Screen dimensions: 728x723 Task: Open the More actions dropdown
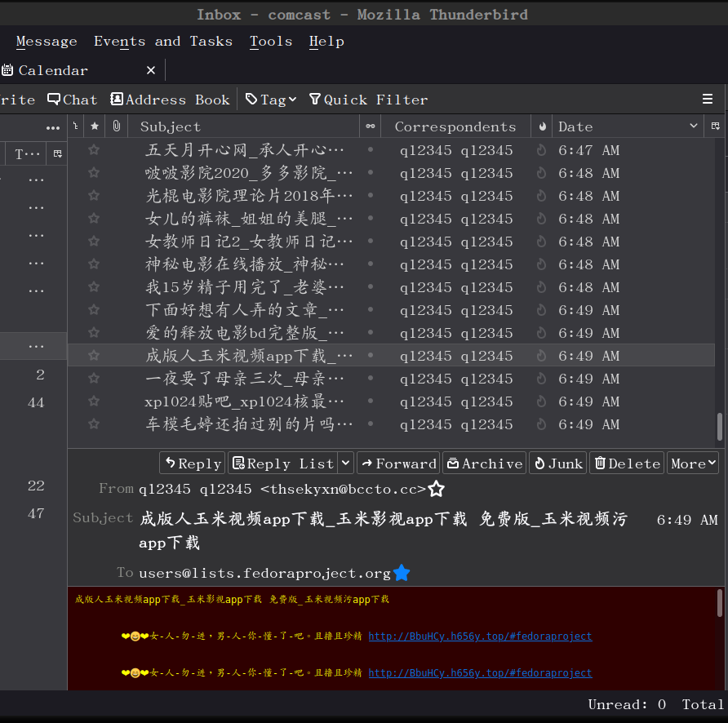[693, 463]
